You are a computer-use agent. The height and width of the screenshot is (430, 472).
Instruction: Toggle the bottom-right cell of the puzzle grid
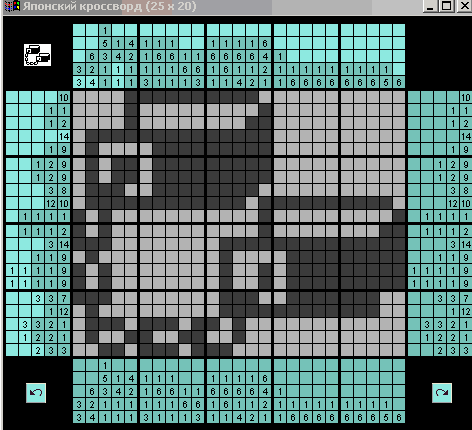[399, 350]
